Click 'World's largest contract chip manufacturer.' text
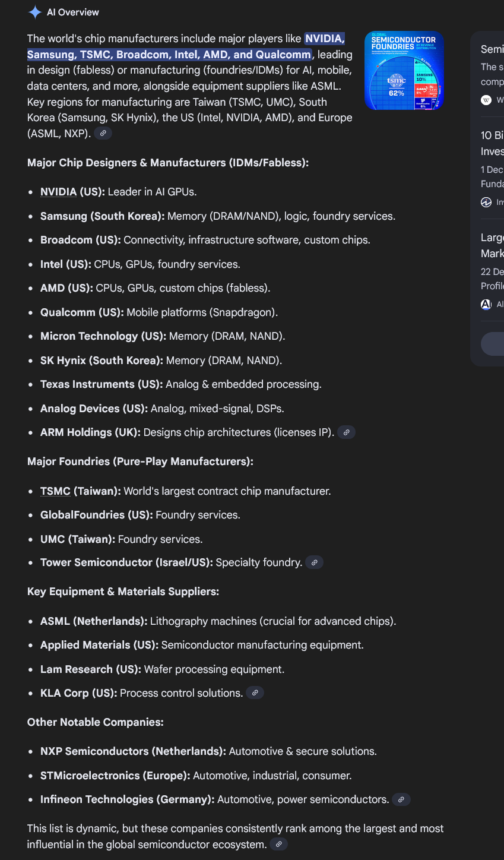 tap(227, 491)
